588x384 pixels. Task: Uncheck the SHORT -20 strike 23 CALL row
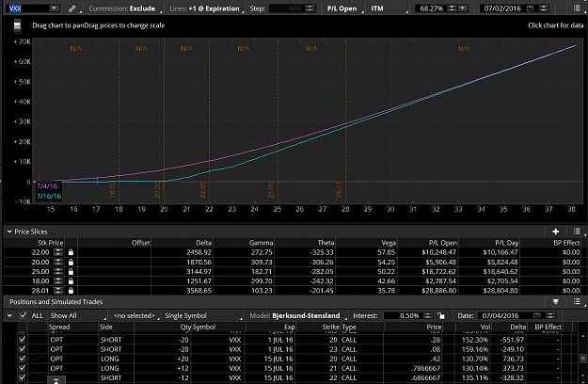coord(23,349)
